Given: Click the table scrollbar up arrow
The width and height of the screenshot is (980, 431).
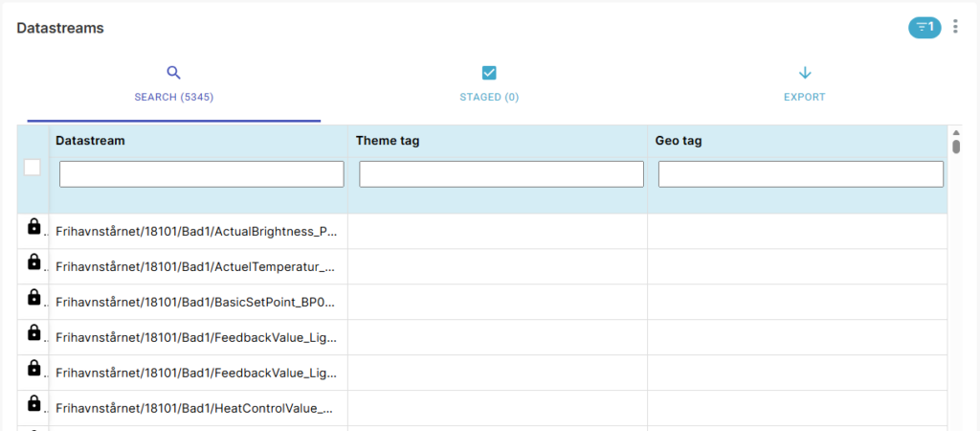Looking at the screenshot, I should pyautogui.click(x=956, y=132).
